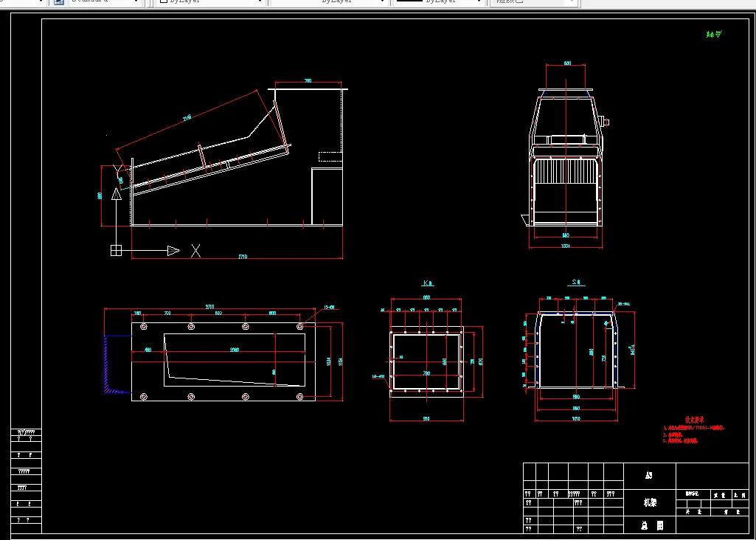Select the dashed rectangle inside the side view
The width and height of the screenshot is (756, 540).
click(330, 156)
